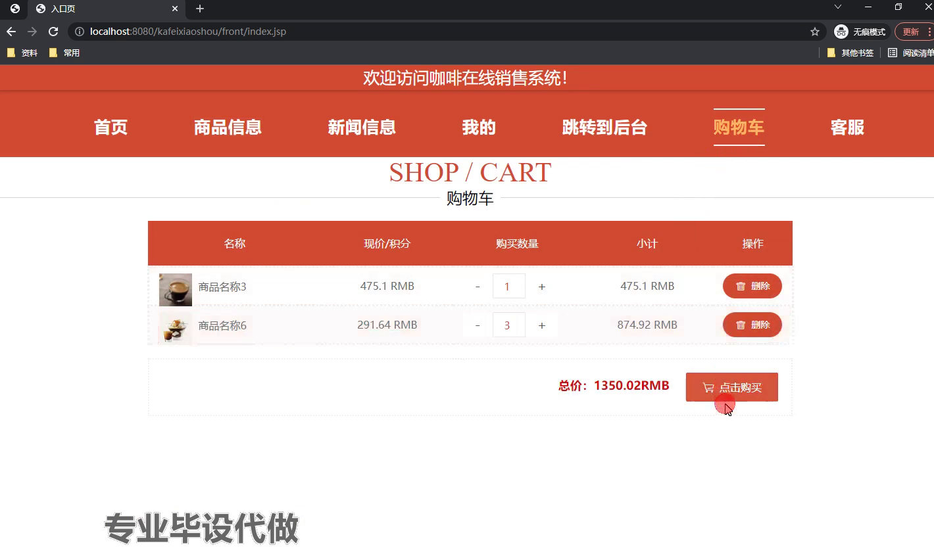Click the 475.1 RMB subtotal value
This screenshot has width=934, height=560.
tap(647, 286)
